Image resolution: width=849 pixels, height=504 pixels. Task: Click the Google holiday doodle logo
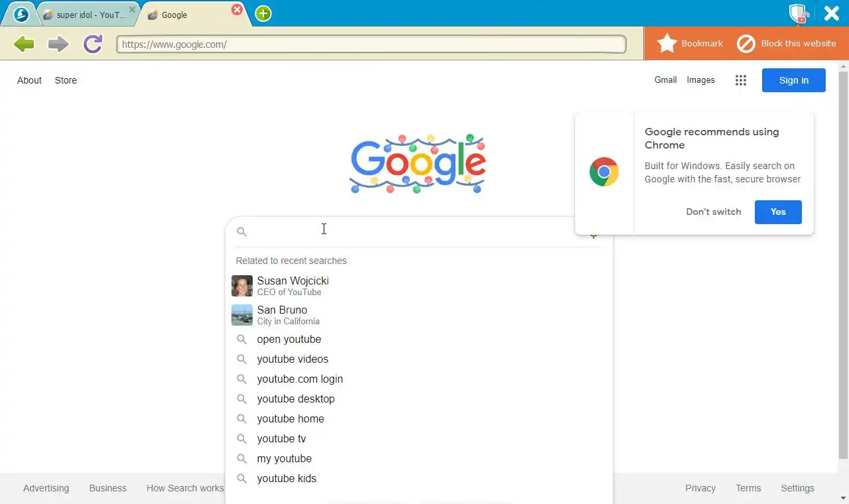click(x=418, y=164)
